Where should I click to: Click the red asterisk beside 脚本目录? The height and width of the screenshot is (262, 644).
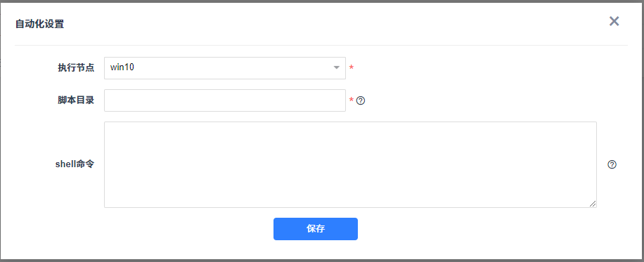click(x=351, y=100)
